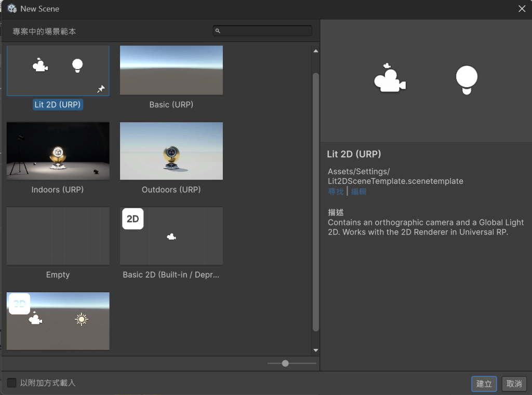Click the Basic (URP) label
The width and height of the screenshot is (532, 395).
171,104
